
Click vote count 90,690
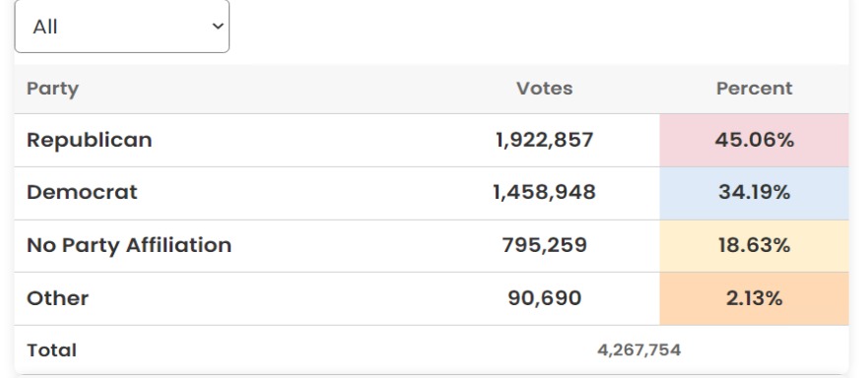[x=544, y=298]
